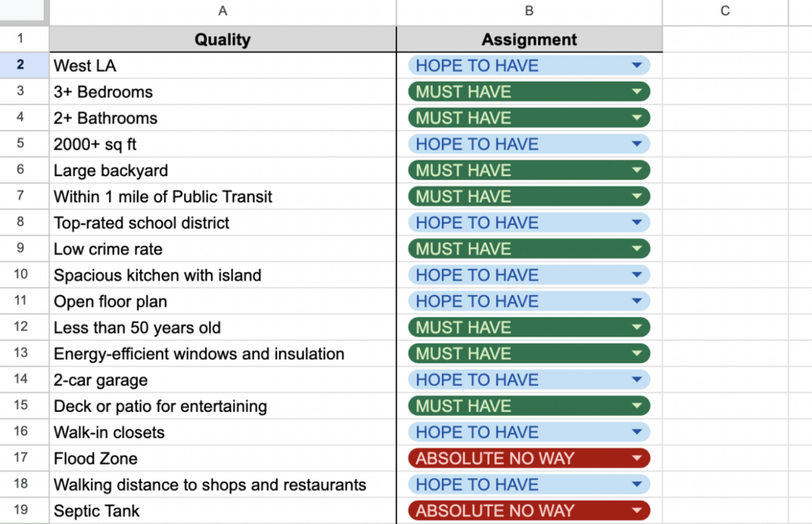
Task: Click the Energy-efficient windows and insulation cell
Action: pos(223,354)
